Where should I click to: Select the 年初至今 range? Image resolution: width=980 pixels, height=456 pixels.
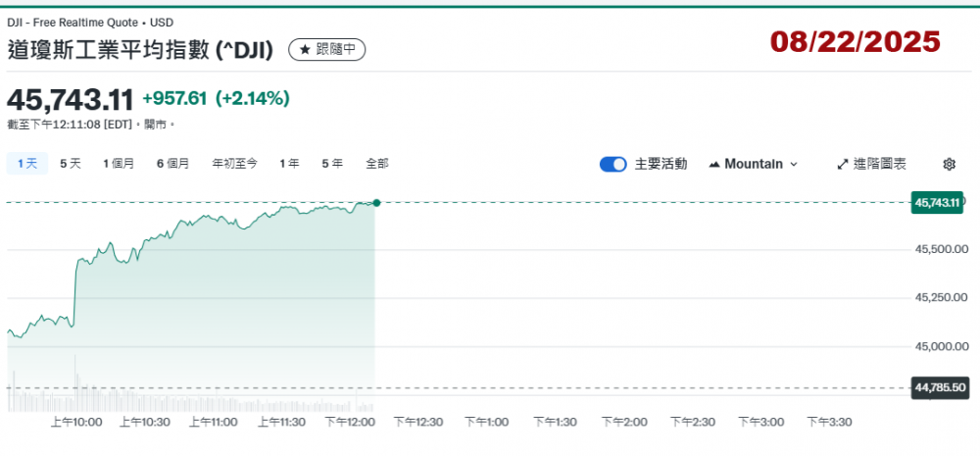point(234,164)
